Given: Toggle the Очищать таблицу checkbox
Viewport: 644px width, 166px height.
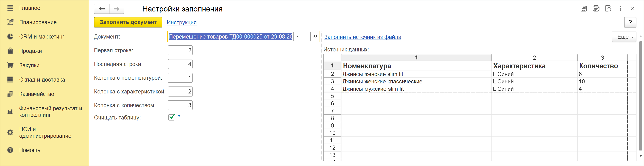Looking at the screenshot, I should coord(172,117).
